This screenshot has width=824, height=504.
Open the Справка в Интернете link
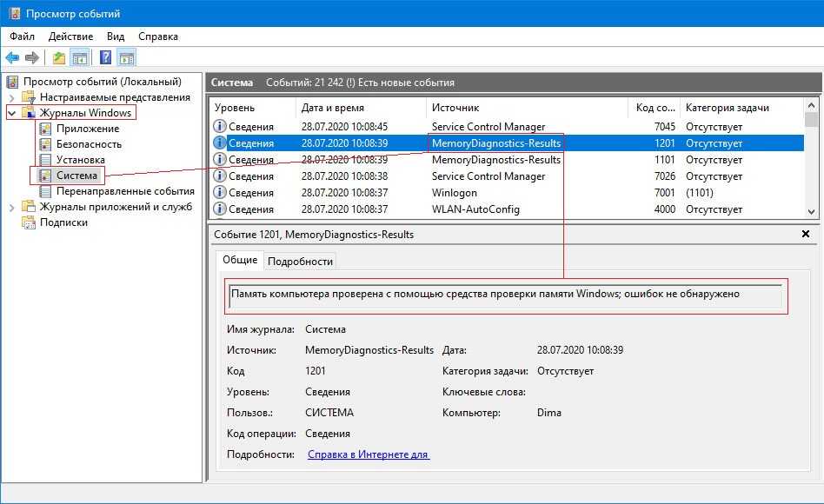[x=369, y=454]
